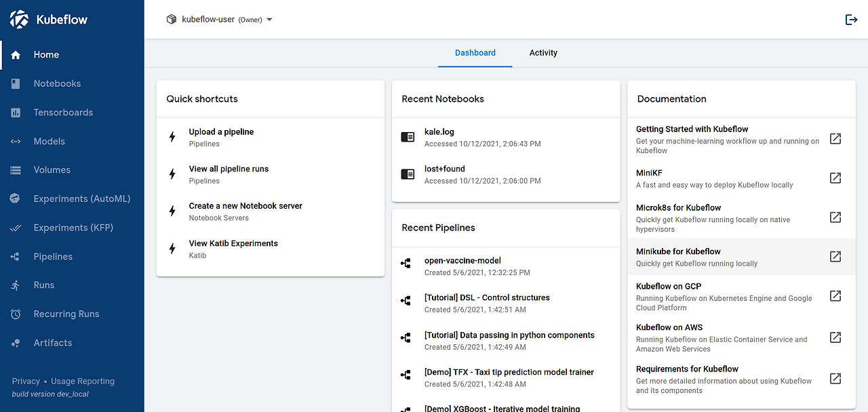Click the Tensorboards chart icon
Image resolution: width=868 pixels, height=412 pixels.
(x=16, y=112)
